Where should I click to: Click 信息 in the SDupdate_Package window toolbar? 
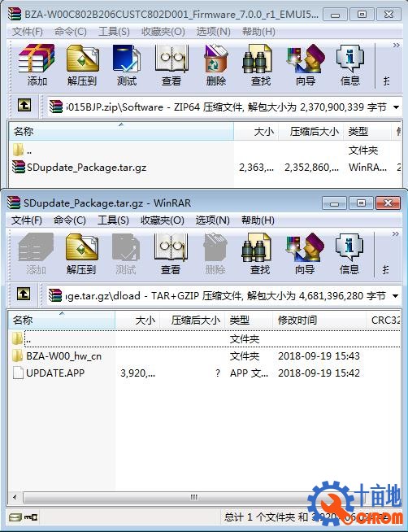click(x=349, y=254)
